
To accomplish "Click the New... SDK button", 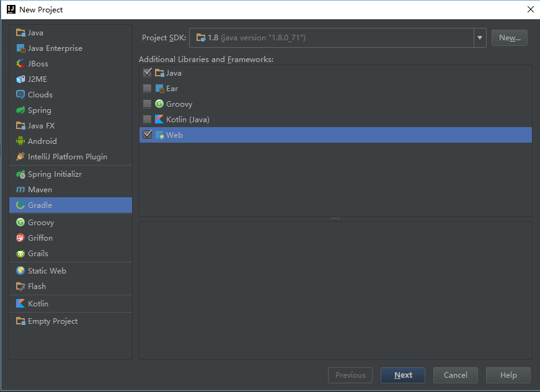I will (x=510, y=38).
